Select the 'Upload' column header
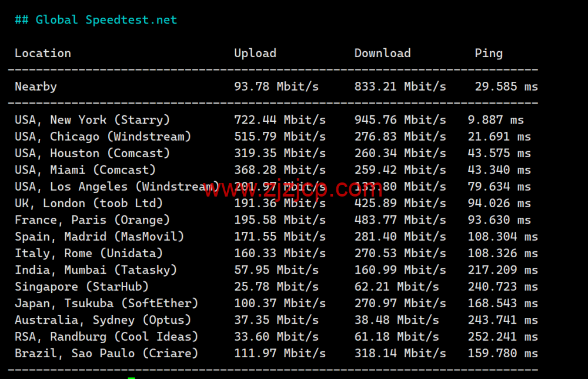Image resolution: width=588 pixels, height=379 pixels. 255,54
